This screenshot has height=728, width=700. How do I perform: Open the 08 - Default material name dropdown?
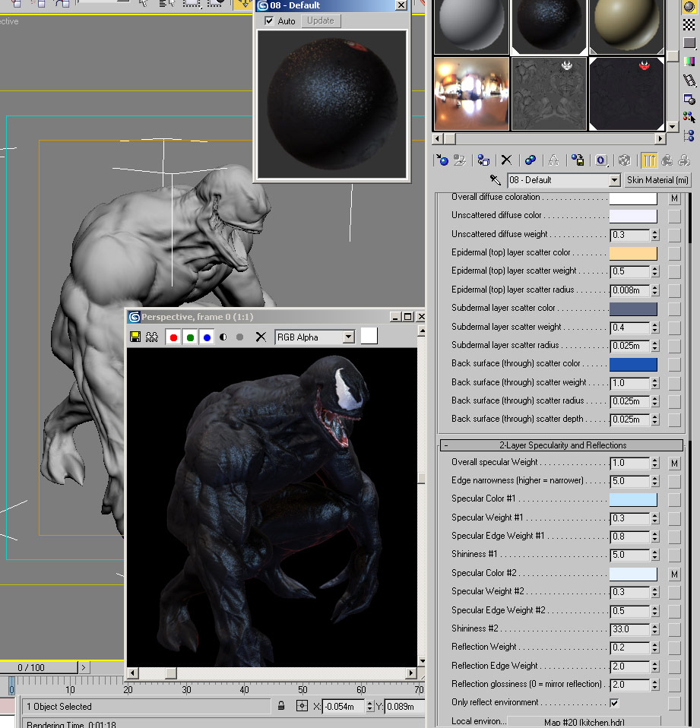(614, 179)
